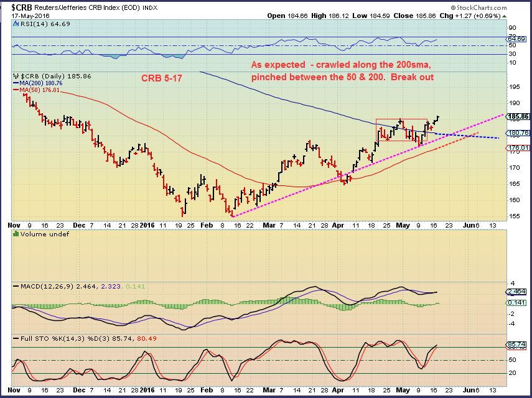Click the 195 price axis label

(515, 87)
